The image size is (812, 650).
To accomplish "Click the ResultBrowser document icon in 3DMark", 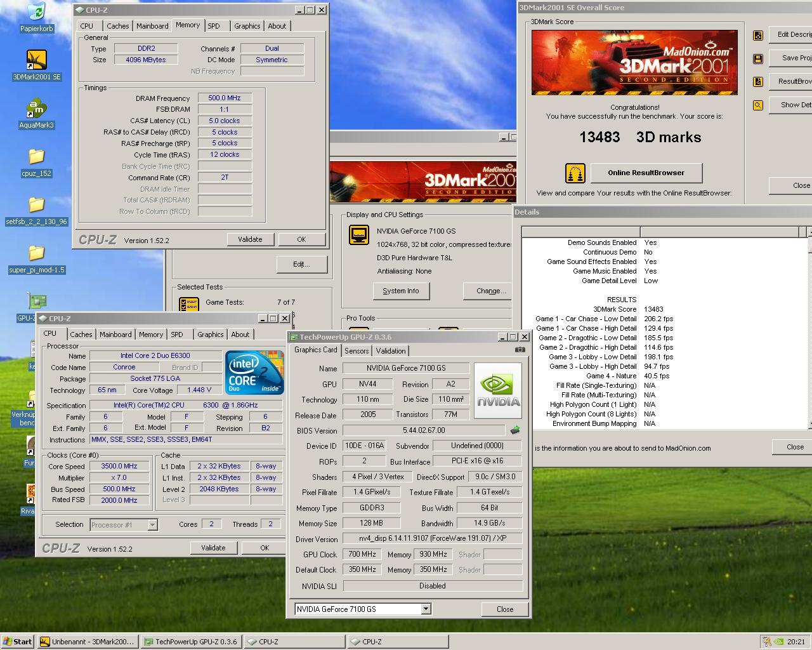I will point(757,81).
